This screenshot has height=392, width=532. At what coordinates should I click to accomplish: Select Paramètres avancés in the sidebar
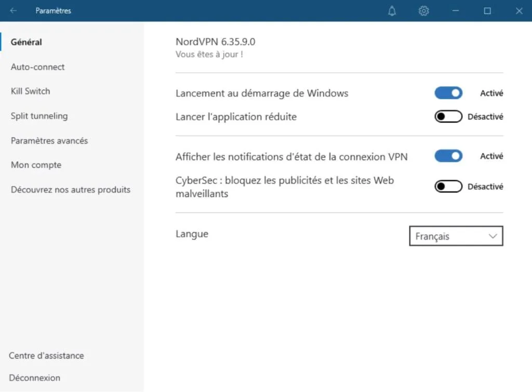coord(49,141)
